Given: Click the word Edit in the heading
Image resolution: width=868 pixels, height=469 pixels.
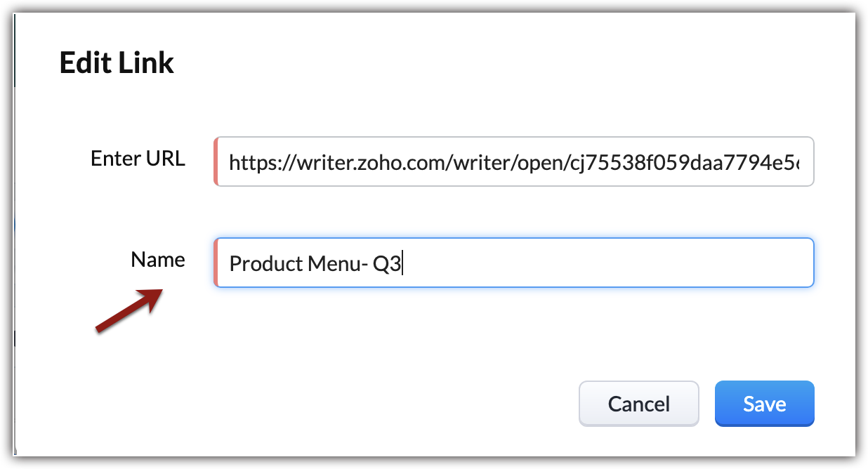Looking at the screenshot, I should pos(84,63).
